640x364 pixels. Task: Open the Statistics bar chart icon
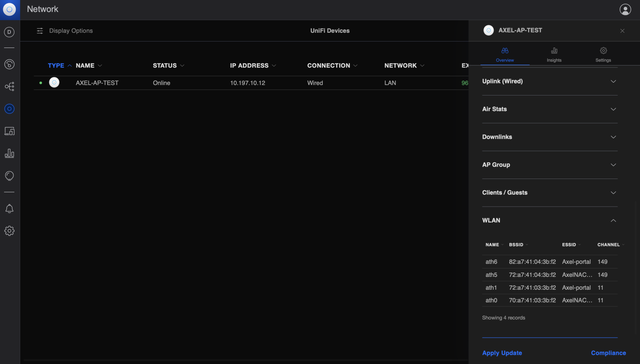point(9,153)
